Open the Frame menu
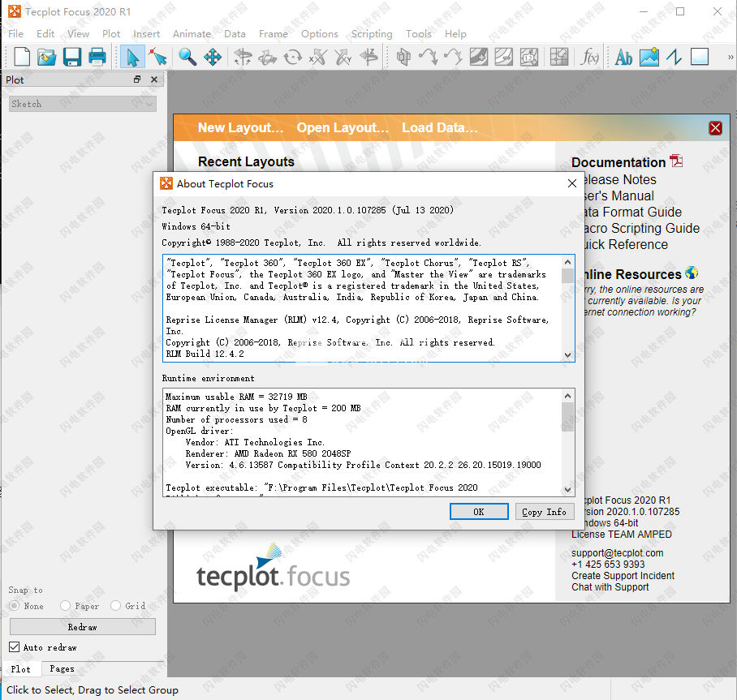Viewport: 737px width, 700px height. click(273, 34)
